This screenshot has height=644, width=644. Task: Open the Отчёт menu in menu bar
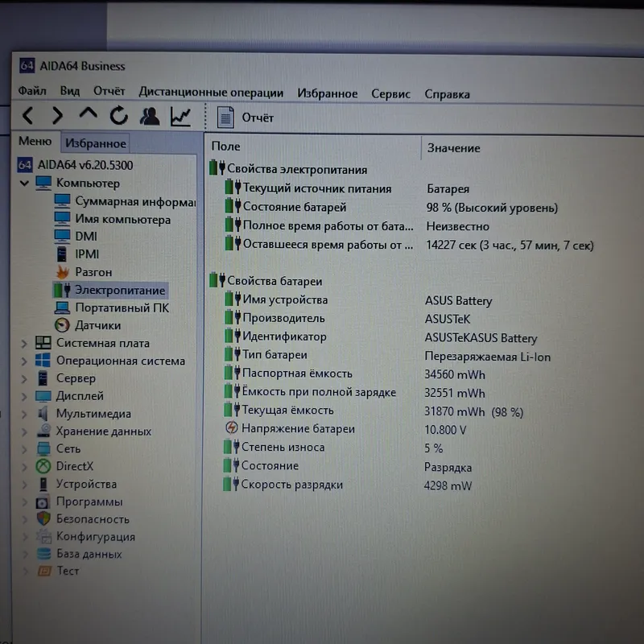coord(109,91)
